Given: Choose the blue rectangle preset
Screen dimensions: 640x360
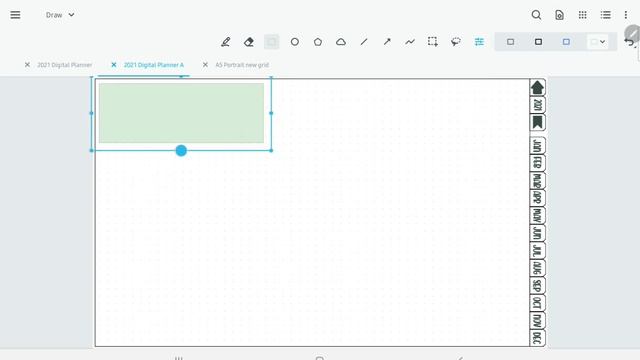Looking at the screenshot, I should click(566, 42).
